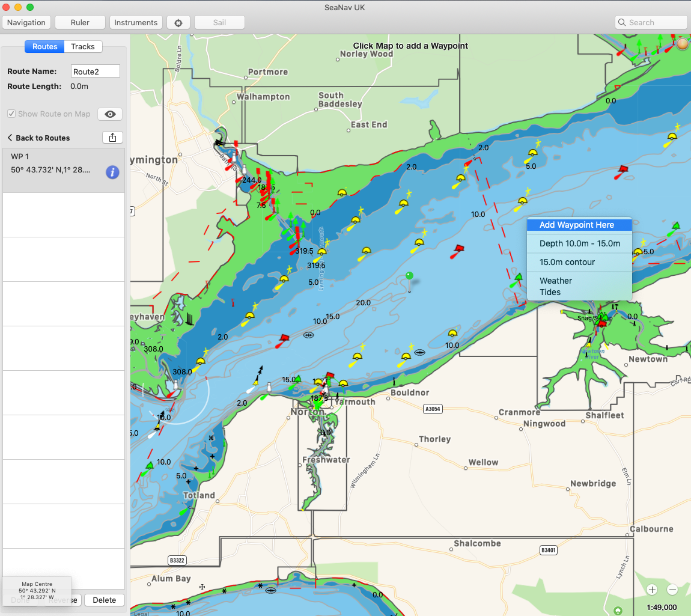Viewport: 691px width, 616px height.
Task: Go back using the Back to Routes chevron
Action: tap(10, 138)
